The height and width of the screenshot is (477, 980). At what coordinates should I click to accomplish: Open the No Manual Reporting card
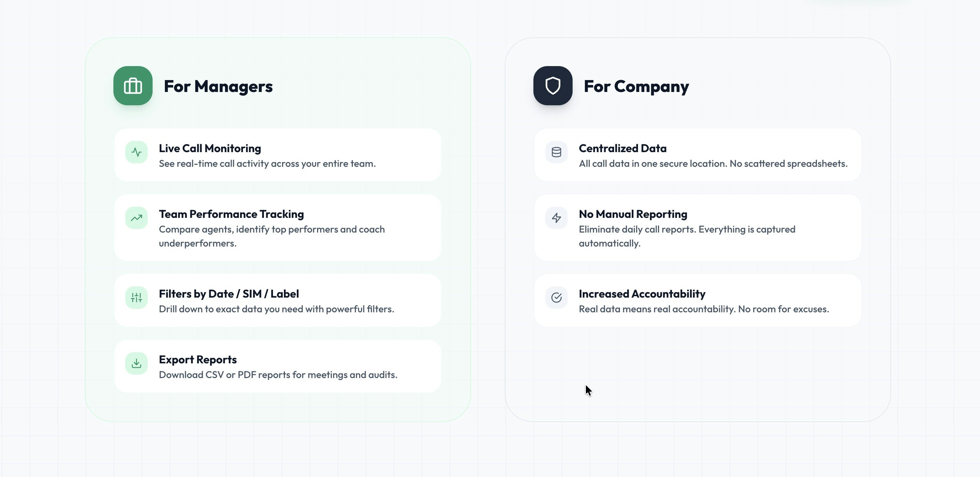click(698, 228)
